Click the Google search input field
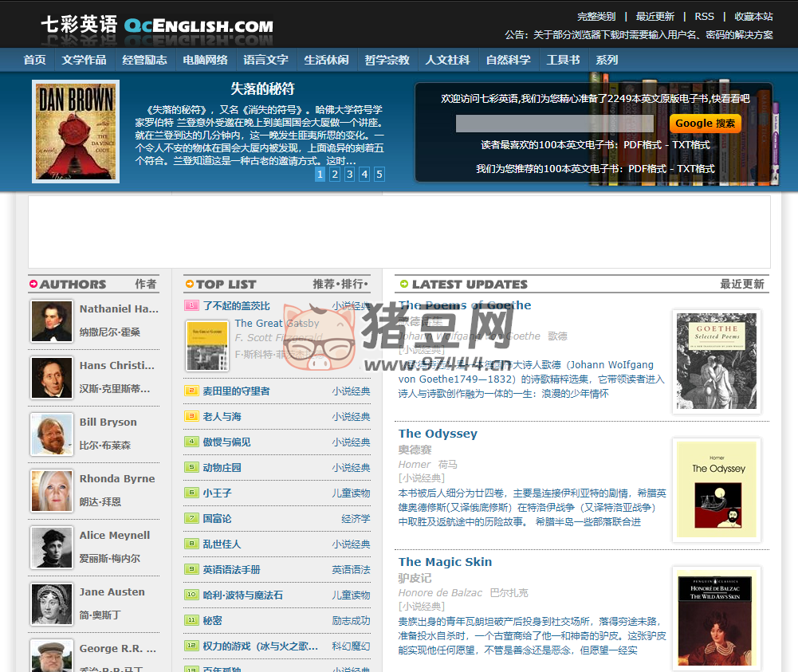Screen dimensions: 798x672 coord(555,124)
